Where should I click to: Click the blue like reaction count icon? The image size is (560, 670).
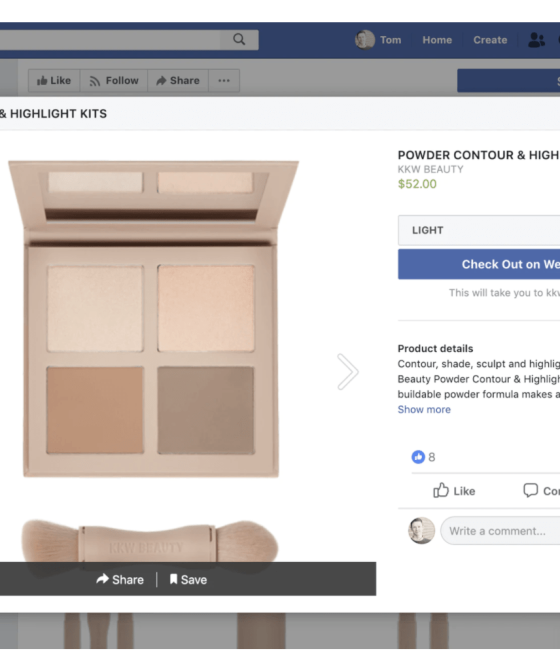tap(418, 457)
